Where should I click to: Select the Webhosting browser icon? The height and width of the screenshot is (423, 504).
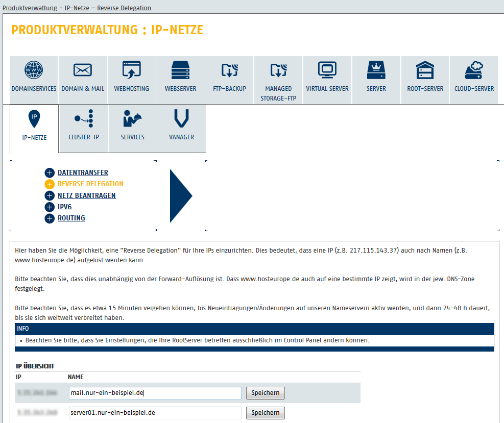131,70
